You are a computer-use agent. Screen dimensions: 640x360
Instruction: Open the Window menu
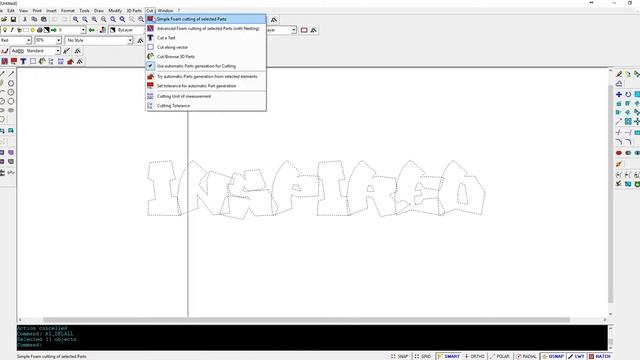coord(165,11)
